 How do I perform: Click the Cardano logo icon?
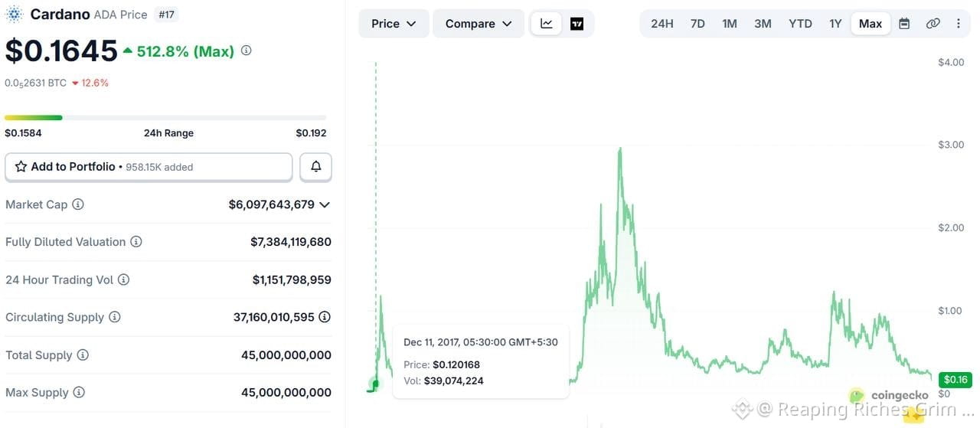[x=15, y=14]
